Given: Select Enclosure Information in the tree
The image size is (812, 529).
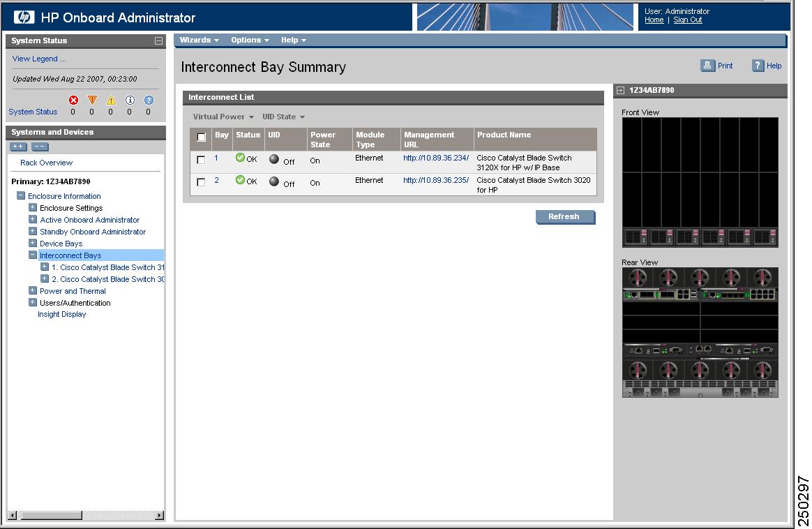Looking at the screenshot, I should [x=64, y=196].
